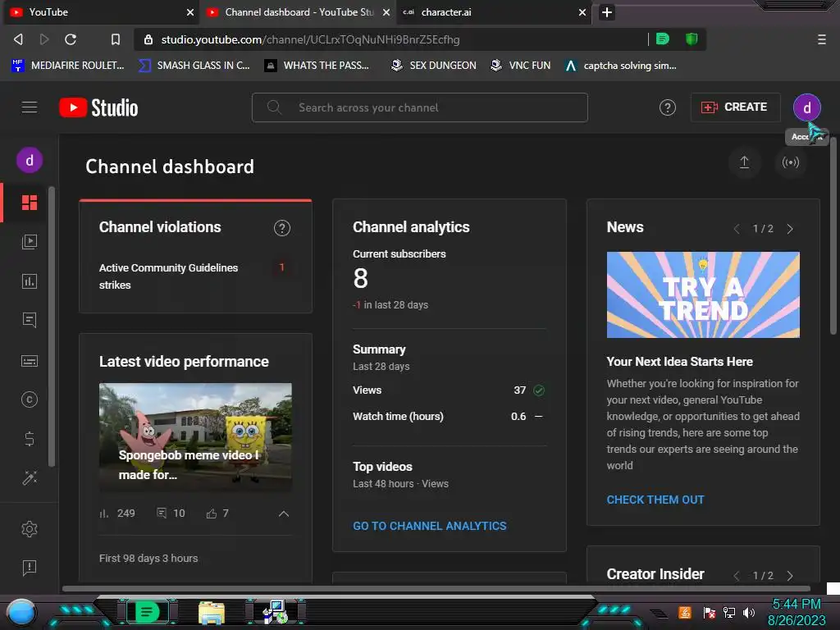Click the bookmark icon beside address bar
Image resolution: width=840 pixels, height=630 pixels.
click(x=115, y=39)
